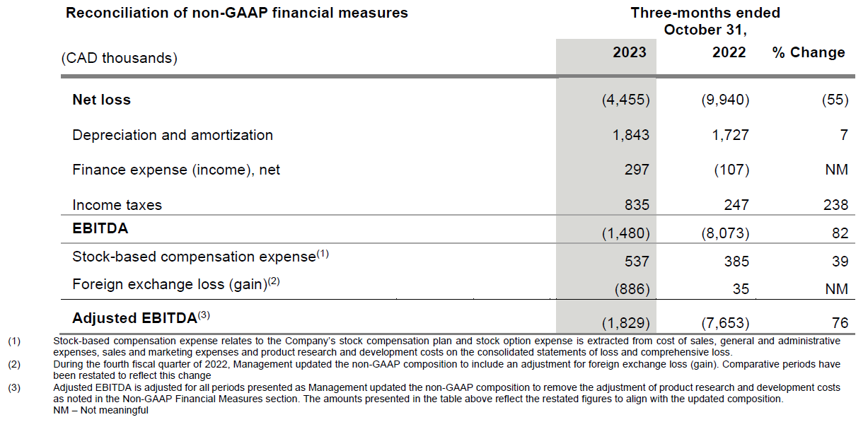This screenshot has width=868, height=422.
Task: Select the Adjusted EBITDA row label
Action: point(134,318)
